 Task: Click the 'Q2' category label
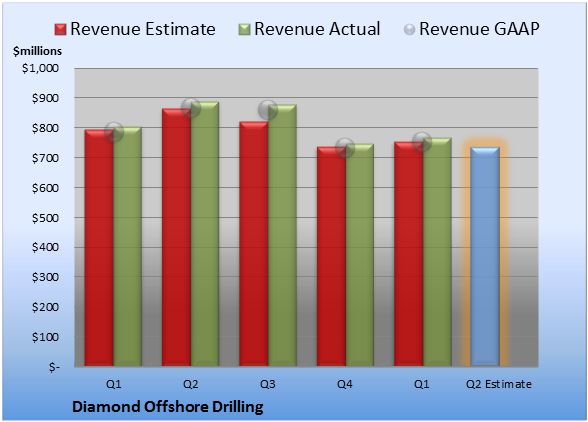tap(190, 384)
